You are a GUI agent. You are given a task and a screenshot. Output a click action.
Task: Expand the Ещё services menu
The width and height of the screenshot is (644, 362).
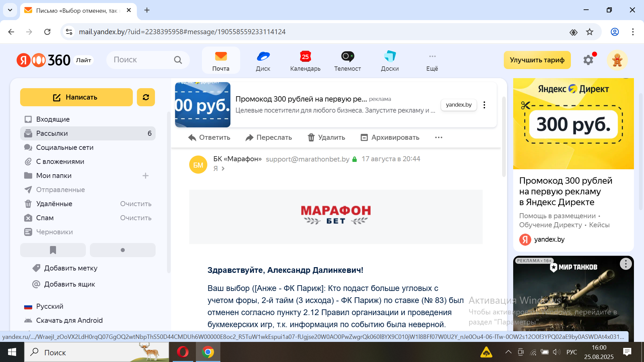click(x=432, y=61)
